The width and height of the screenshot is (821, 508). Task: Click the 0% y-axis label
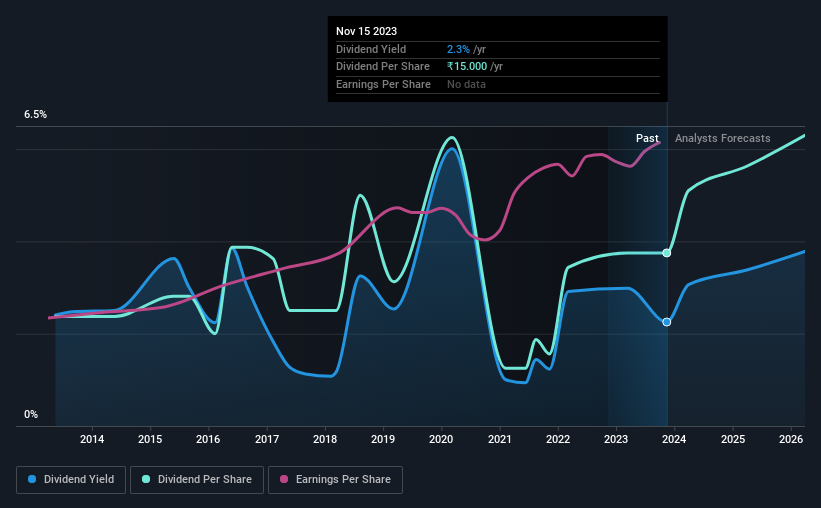point(31,414)
